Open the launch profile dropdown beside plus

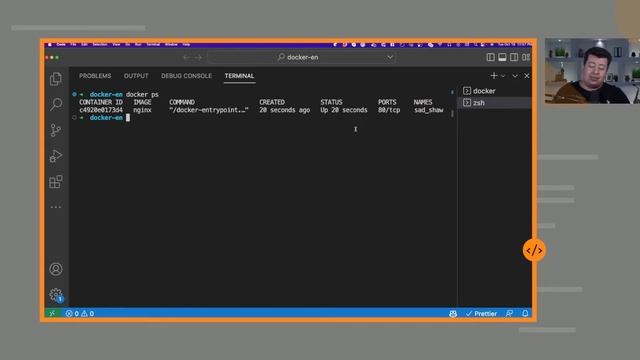coord(503,76)
